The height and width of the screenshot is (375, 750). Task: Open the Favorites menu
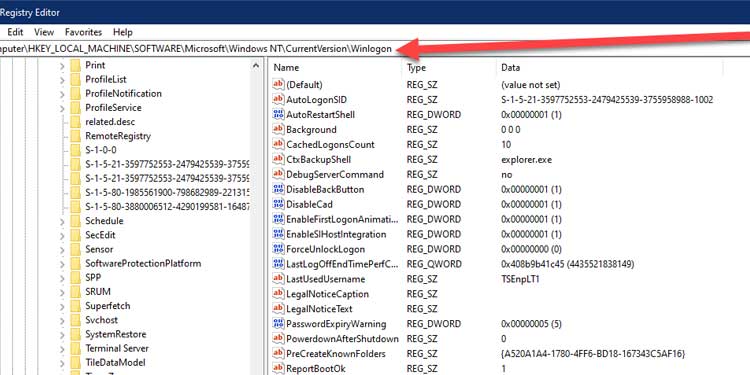pos(84,32)
